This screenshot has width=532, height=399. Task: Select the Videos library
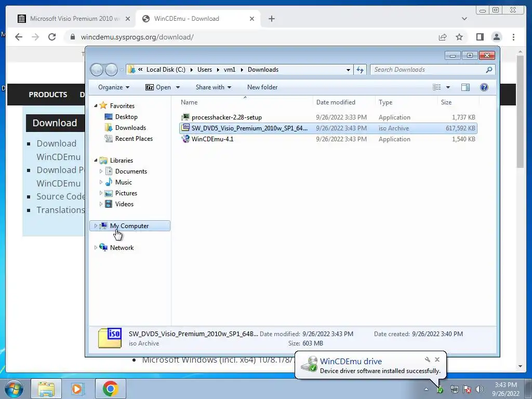[x=124, y=204]
